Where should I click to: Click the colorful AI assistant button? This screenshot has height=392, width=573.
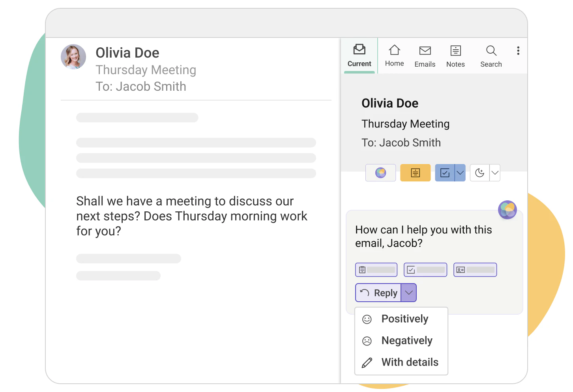[x=380, y=173]
